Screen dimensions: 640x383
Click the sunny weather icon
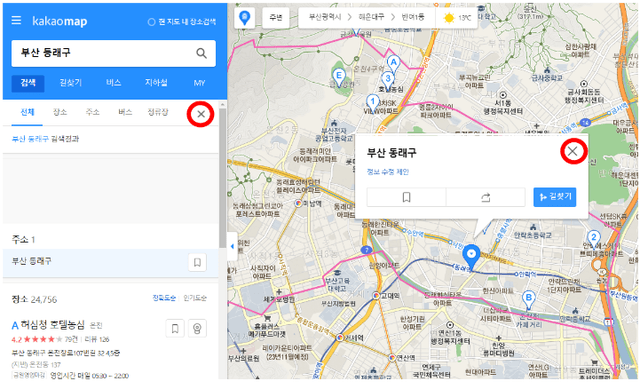tap(449, 18)
